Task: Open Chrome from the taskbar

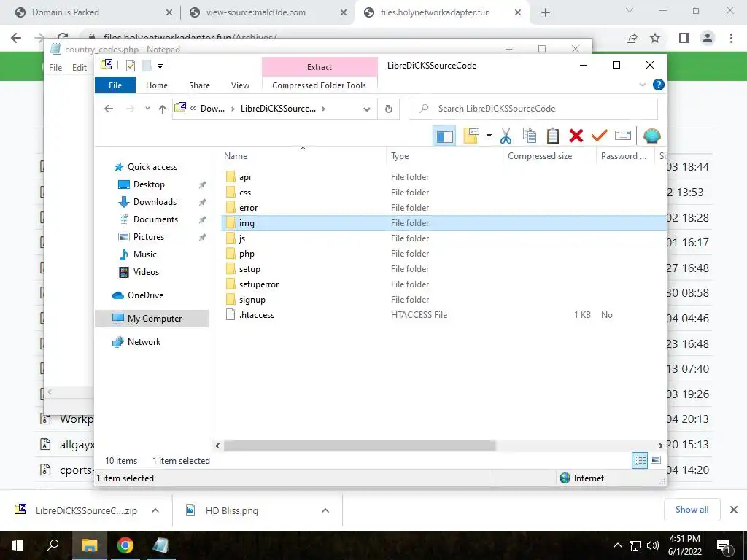Action: pyautogui.click(x=125, y=545)
